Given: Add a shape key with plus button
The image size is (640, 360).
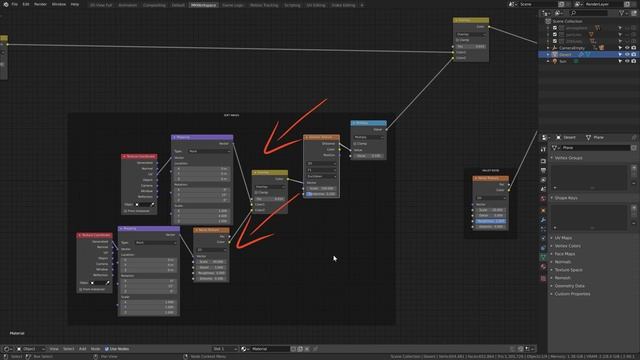Looking at the screenshot, I should 634,207.
